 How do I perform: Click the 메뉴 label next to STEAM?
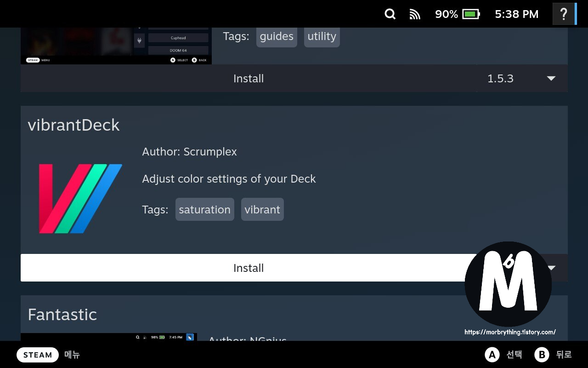click(x=72, y=355)
